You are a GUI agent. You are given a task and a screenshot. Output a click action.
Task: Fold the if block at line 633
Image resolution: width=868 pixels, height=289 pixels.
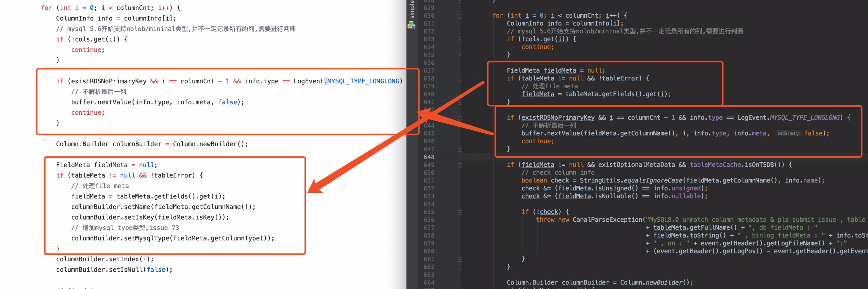(x=460, y=39)
